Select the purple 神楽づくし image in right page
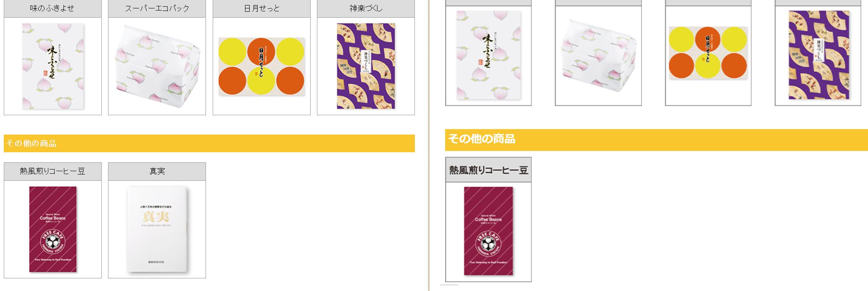Image resolution: width=868 pixels, height=291 pixels. (x=819, y=55)
